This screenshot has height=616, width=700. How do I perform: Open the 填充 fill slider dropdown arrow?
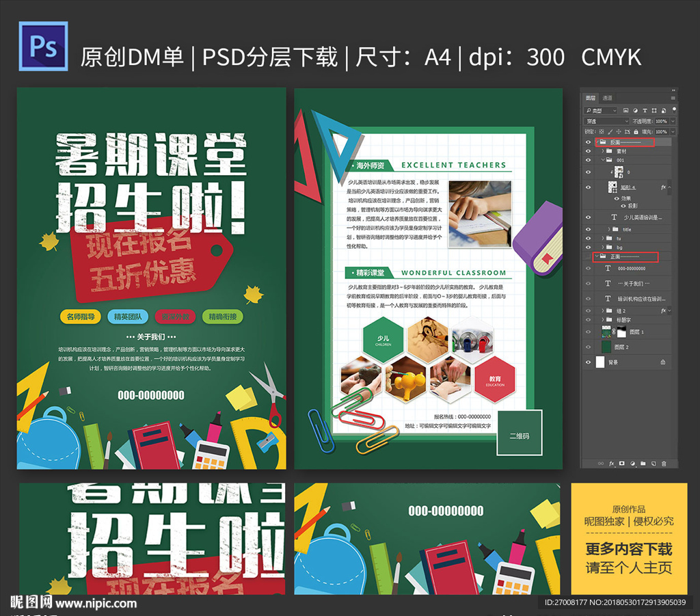(x=673, y=132)
